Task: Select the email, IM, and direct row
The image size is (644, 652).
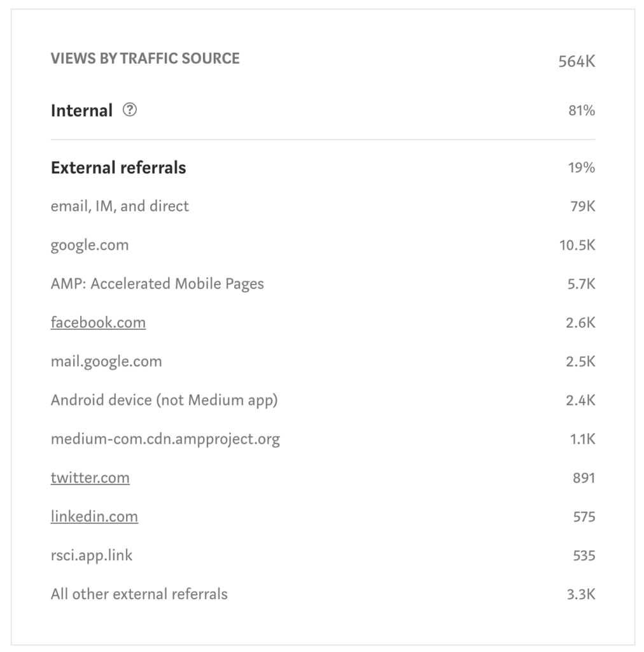Action: tap(323, 206)
